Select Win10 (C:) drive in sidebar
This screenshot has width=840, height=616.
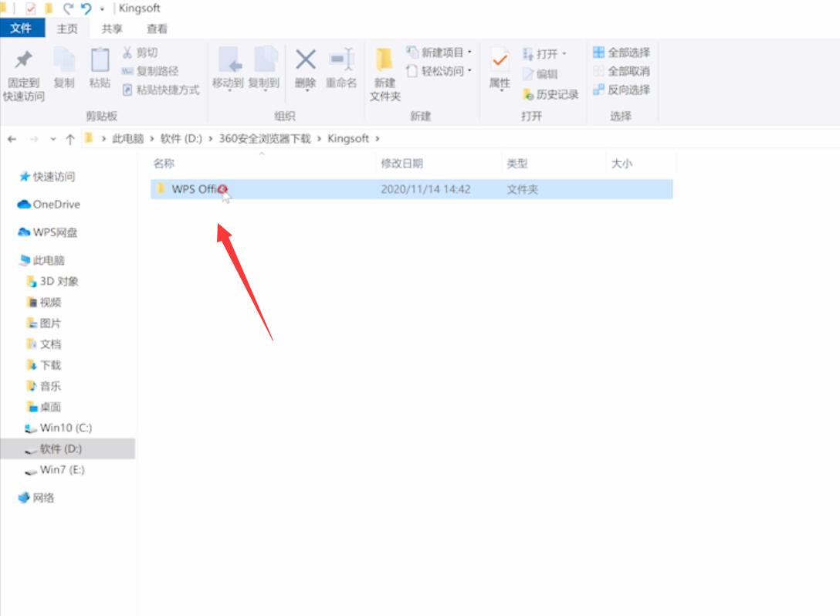coord(59,428)
